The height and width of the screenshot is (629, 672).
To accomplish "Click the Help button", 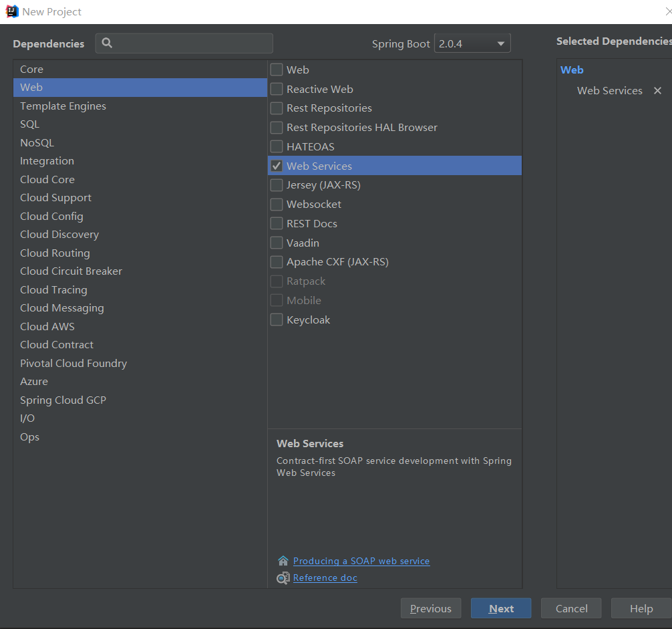I will 641,608.
